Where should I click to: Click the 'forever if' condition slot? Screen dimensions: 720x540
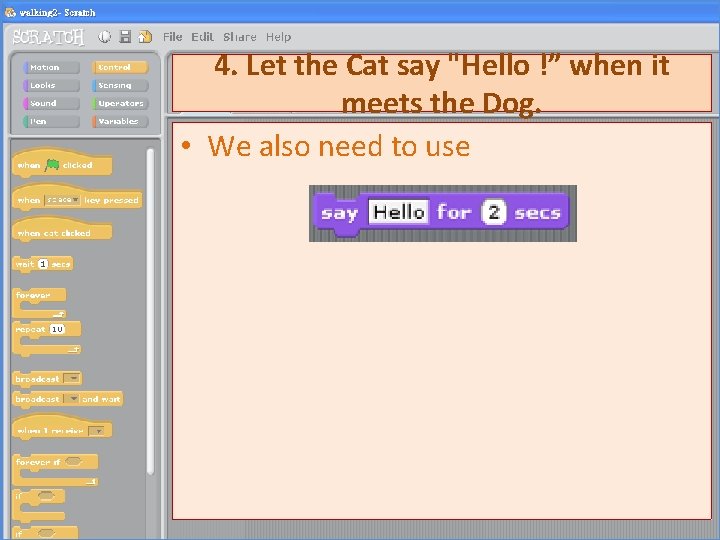click(73, 461)
